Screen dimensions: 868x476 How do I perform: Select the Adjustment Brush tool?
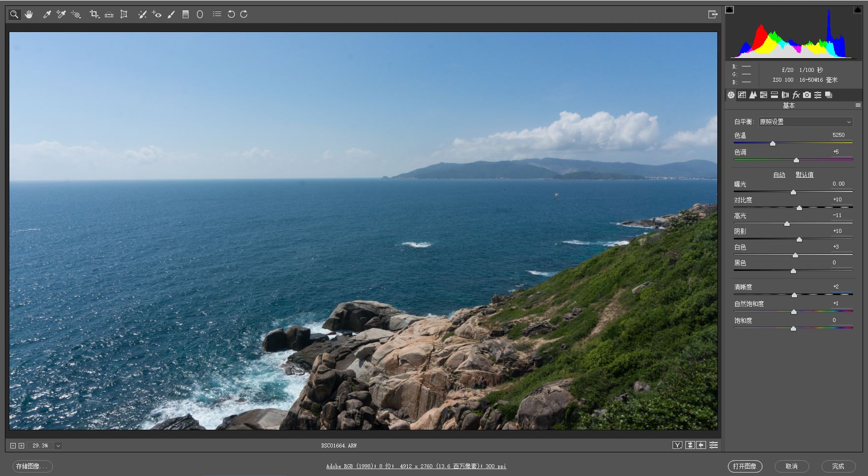[171, 14]
